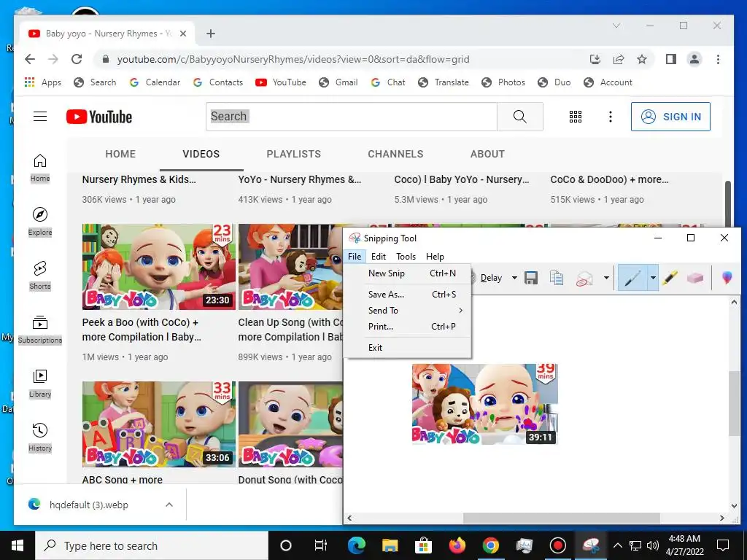Expand download options for hqdefault (3).webp
This screenshot has width=747, height=560.
(x=169, y=505)
